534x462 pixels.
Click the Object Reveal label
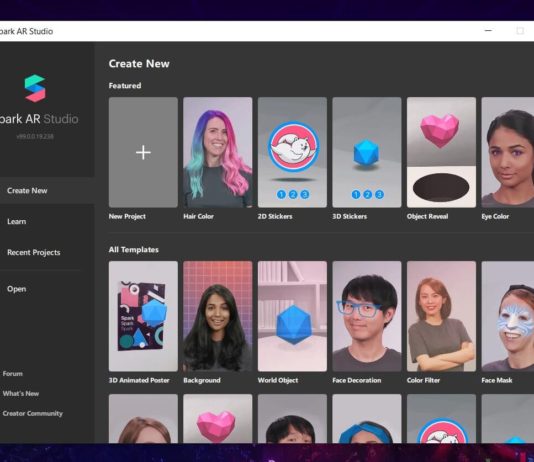point(427,216)
